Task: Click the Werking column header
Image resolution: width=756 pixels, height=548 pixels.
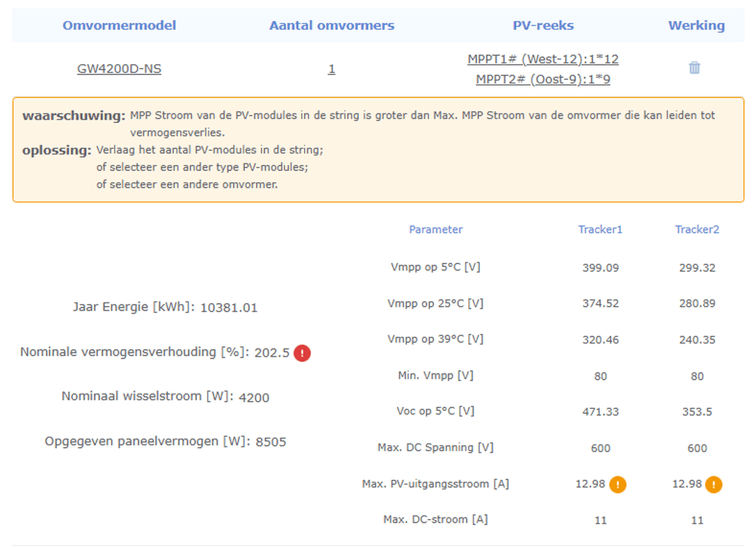Action: pos(696,26)
